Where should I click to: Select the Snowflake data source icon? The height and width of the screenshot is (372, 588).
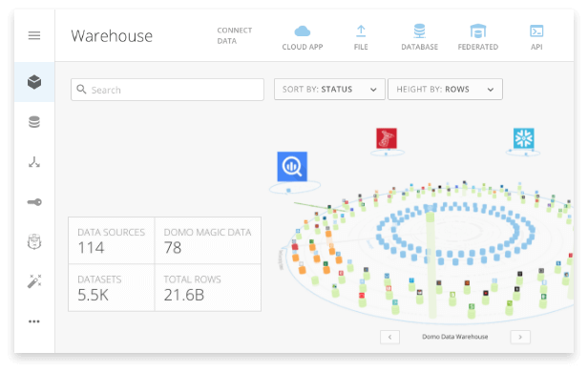523,138
